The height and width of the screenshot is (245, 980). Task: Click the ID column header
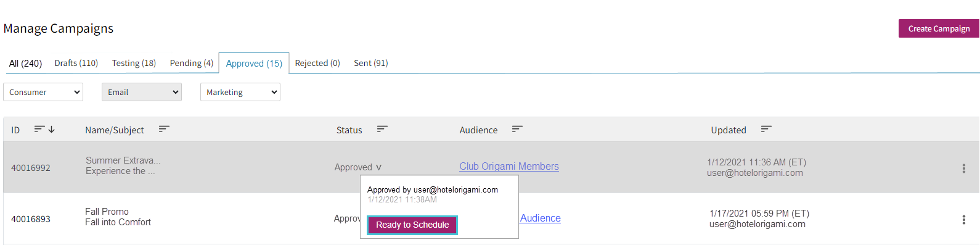tap(15, 130)
